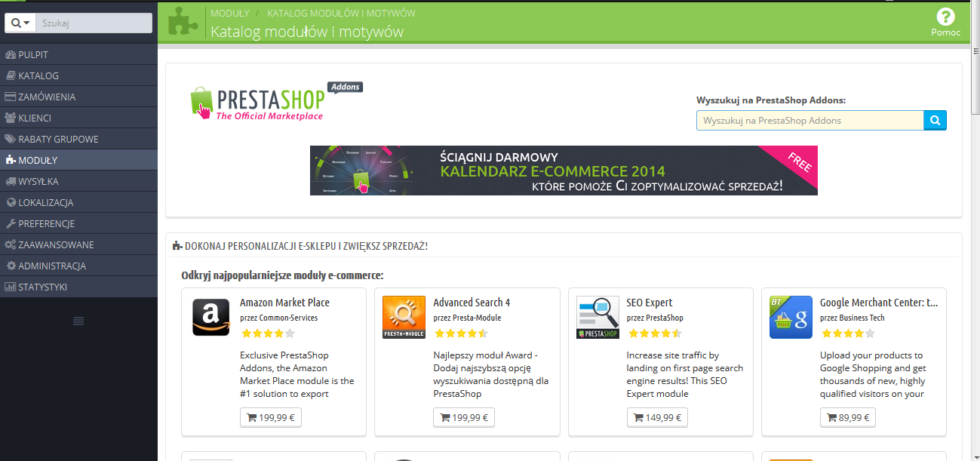
Task: Click the Pulpit dashboard gauge icon
Action: (x=11, y=54)
